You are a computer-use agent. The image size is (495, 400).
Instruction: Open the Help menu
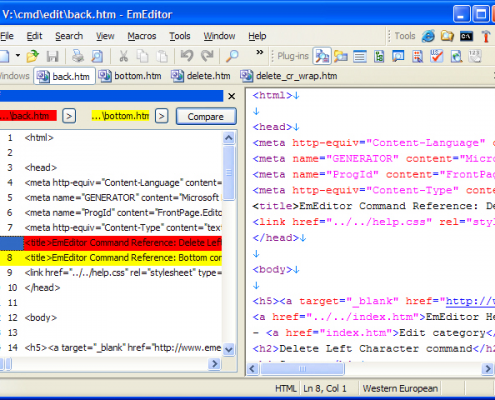(257, 36)
